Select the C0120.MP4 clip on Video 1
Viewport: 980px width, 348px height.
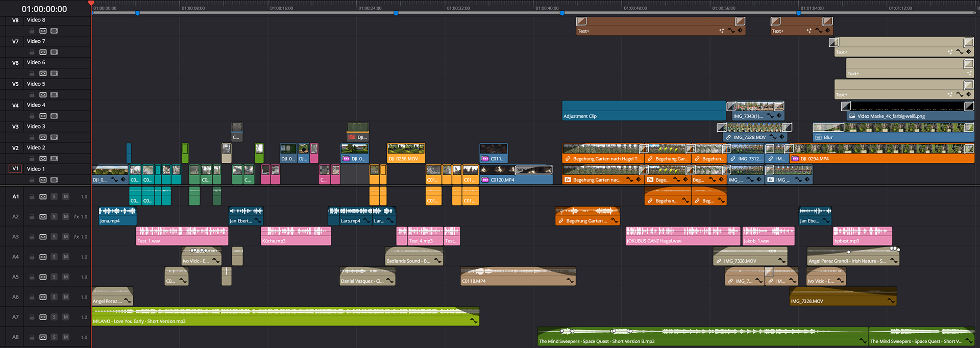[x=516, y=175]
